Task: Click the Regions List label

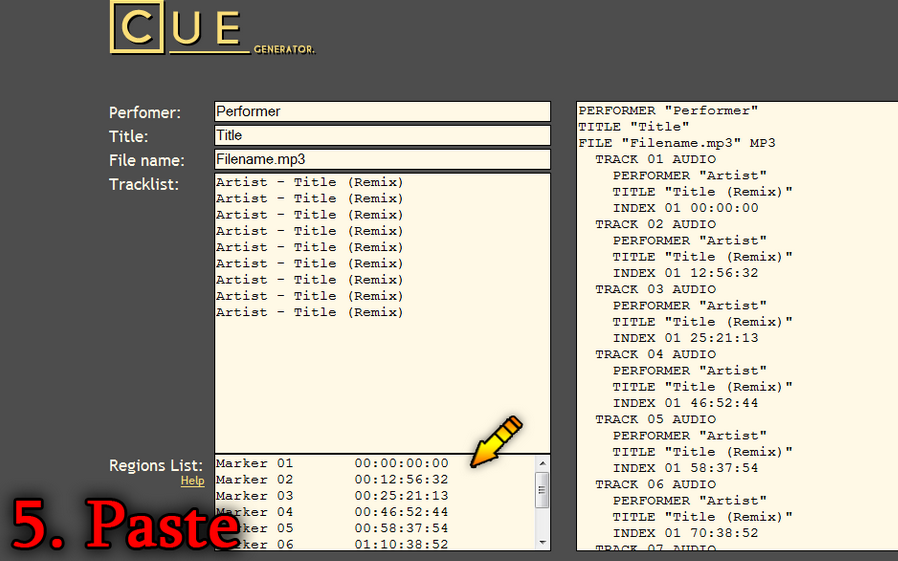Action: (x=156, y=466)
